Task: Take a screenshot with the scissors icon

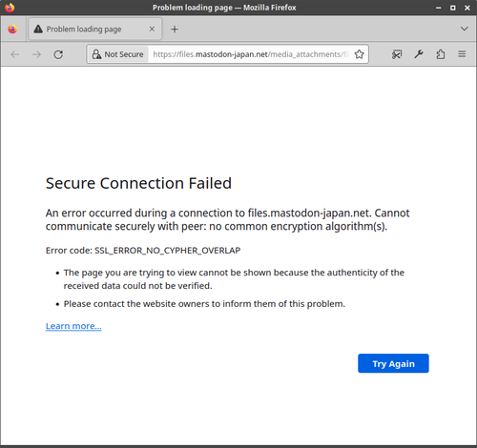Action: click(397, 54)
